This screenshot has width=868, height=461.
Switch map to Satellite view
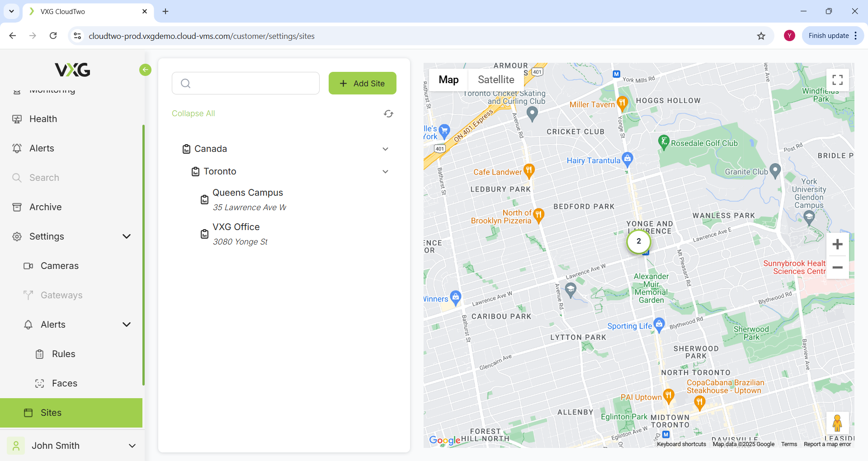pyautogui.click(x=496, y=80)
